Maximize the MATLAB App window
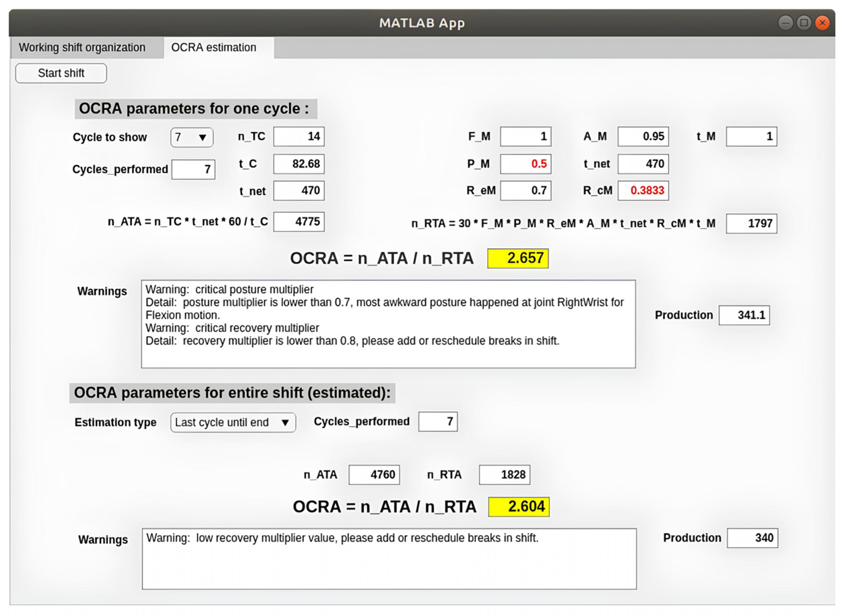The width and height of the screenshot is (843, 616). pos(804,23)
